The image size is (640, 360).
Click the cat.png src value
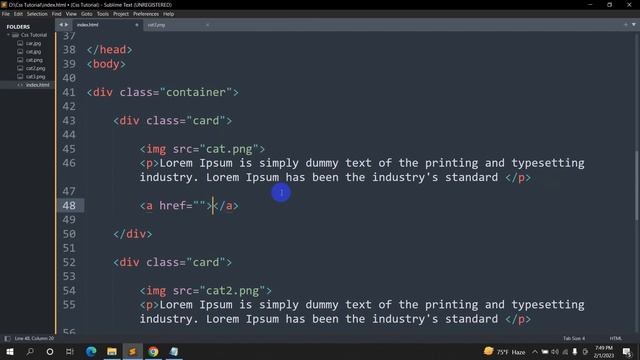click(229, 149)
